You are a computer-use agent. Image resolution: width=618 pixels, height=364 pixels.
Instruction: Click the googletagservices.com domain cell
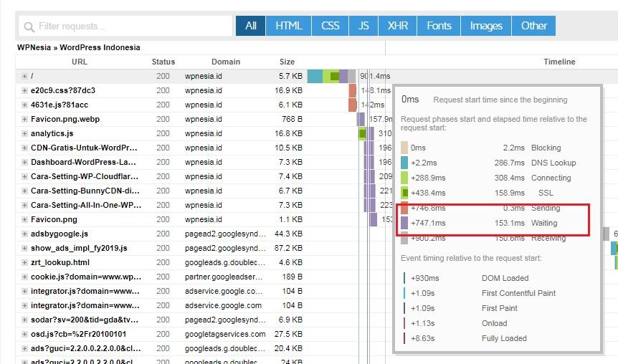pyautogui.click(x=225, y=334)
